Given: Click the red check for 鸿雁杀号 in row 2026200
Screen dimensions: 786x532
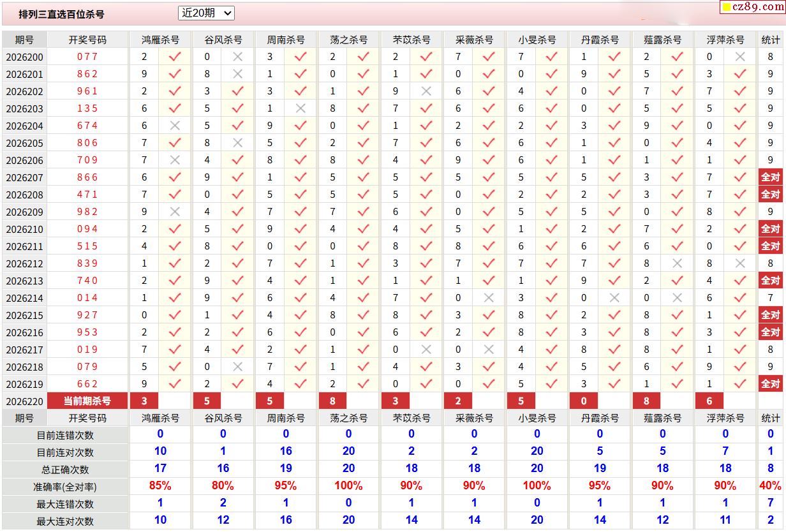Looking at the screenshot, I should tap(175, 57).
